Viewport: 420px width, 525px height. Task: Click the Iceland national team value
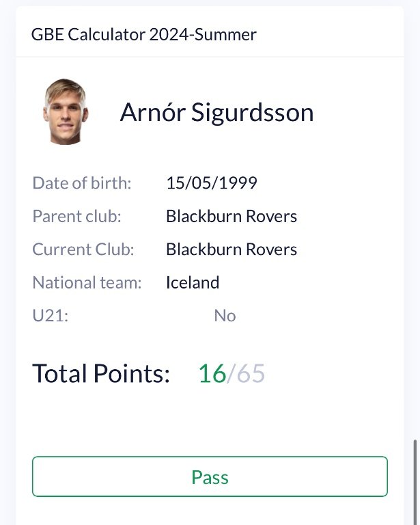tap(193, 282)
